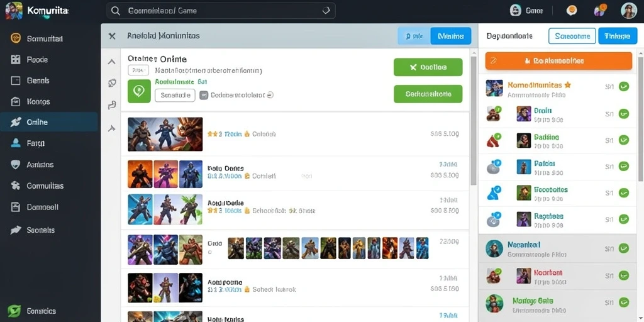Select Onilhe in the sidebar
This screenshot has height=322, width=644.
coord(49,122)
